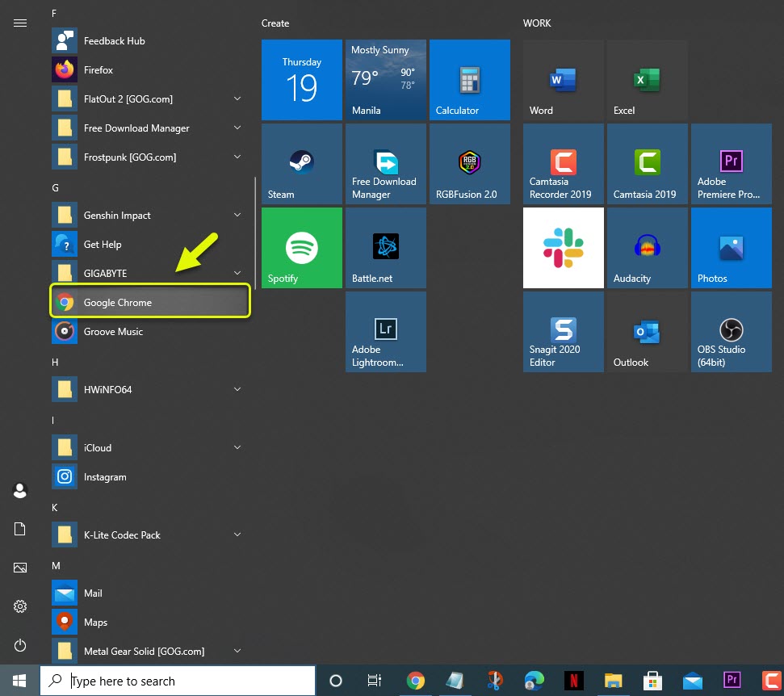Expand the Start menu hamburger navigation
784x696 pixels.
click(20, 23)
